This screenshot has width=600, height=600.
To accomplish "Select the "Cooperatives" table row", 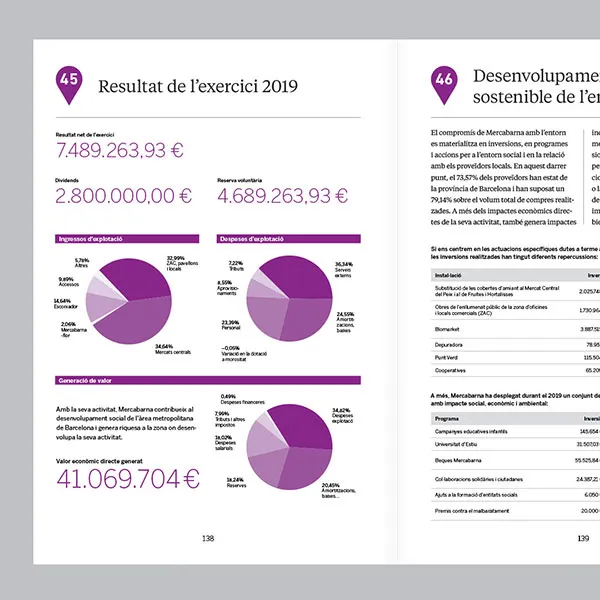I will click(515, 370).
